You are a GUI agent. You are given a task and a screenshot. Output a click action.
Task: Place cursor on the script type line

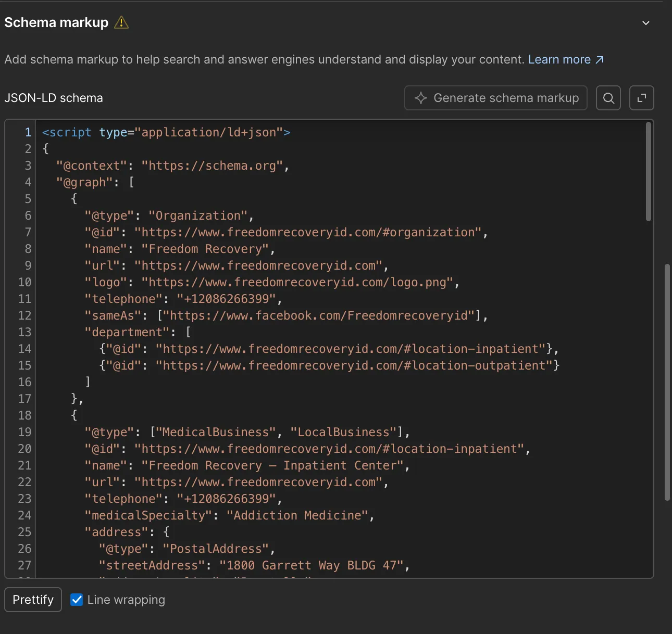(x=166, y=132)
